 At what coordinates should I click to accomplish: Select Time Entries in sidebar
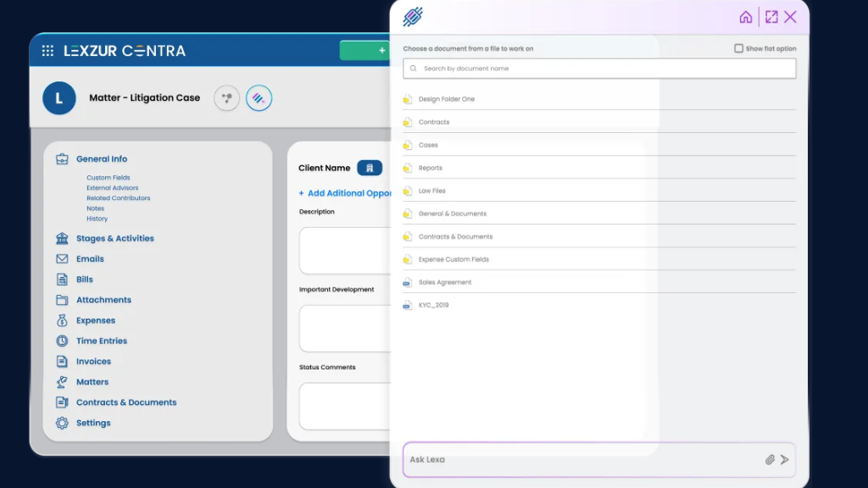point(101,341)
